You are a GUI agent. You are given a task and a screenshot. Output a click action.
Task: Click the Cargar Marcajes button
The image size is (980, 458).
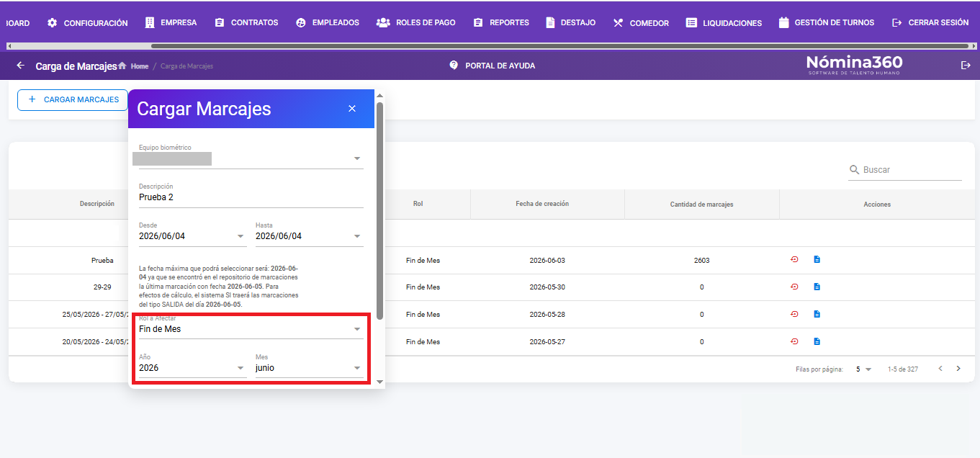(x=73, y=99)
